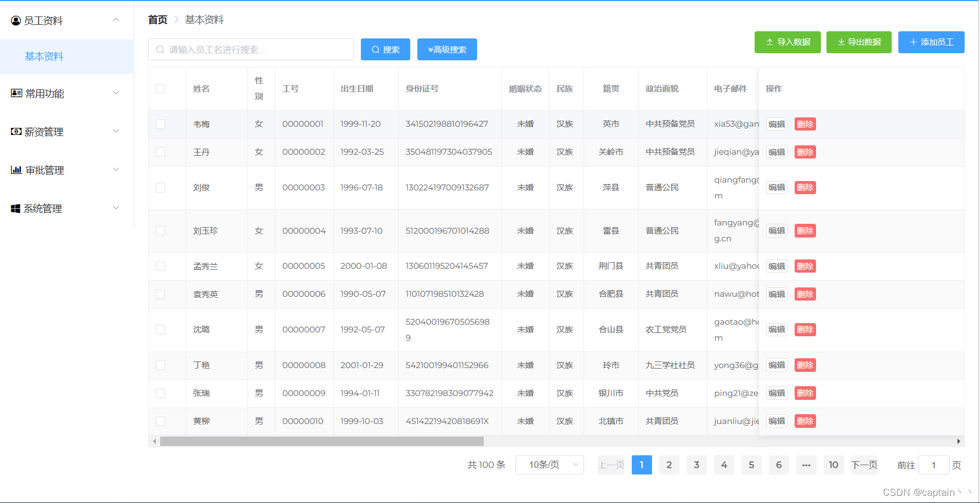Expand the 系统管理 menu chevron
980x503 pixels.
[x=116, y=208]
